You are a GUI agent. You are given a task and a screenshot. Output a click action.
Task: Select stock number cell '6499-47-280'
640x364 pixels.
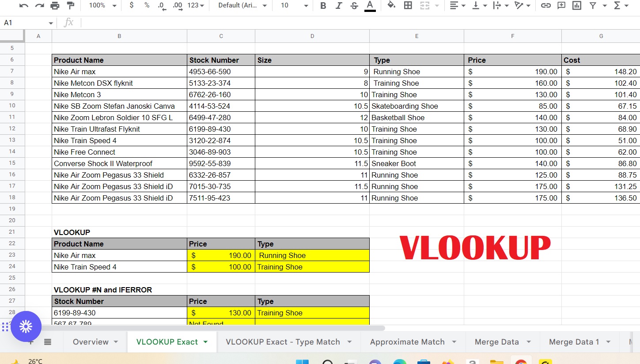click(221, 118)
